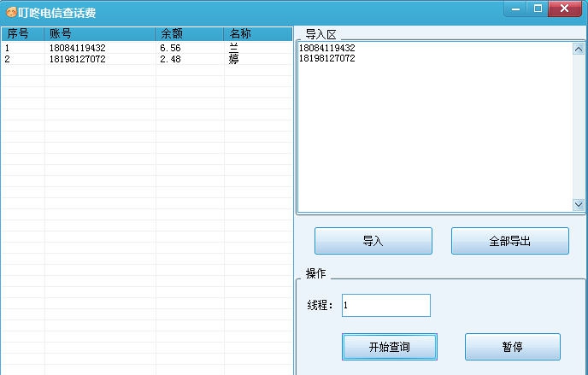Sort by the 序号 column header

pos(23,33)
